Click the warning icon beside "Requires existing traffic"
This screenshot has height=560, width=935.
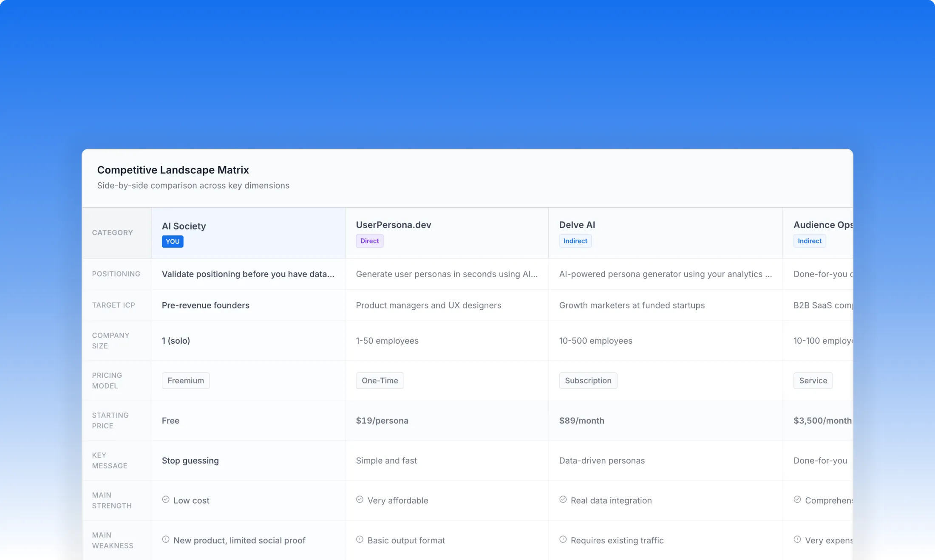click(563, 540)
